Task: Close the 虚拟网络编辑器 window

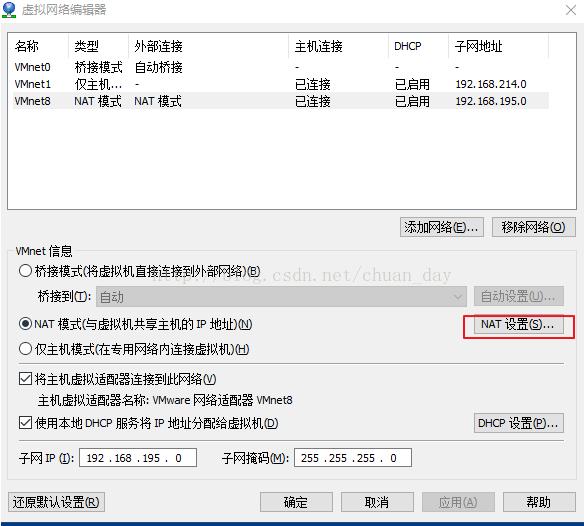Action: tap(571, 10)
